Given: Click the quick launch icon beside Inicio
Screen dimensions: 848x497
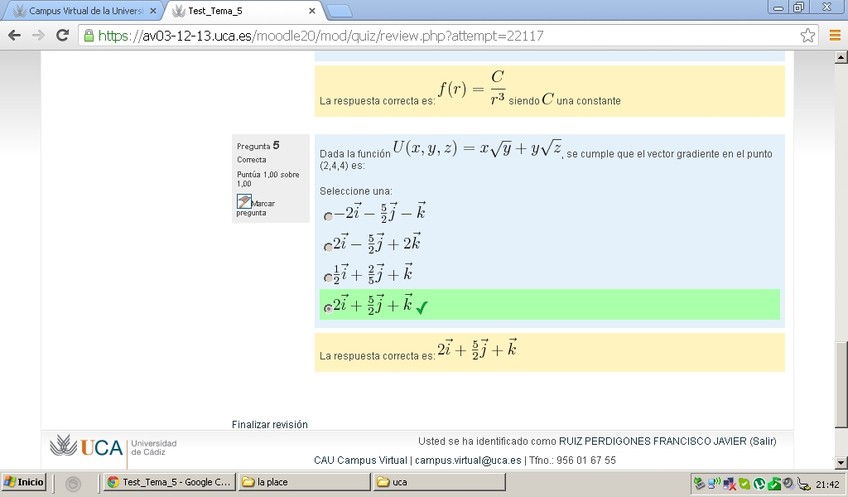Looking at the screenshot, I should (x=73, y=483).
